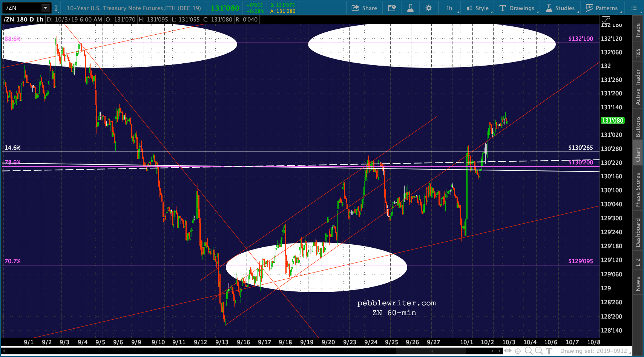644x357 pixels.
Task: Click the scroll left arrow
Action: (x=492, y=351)
